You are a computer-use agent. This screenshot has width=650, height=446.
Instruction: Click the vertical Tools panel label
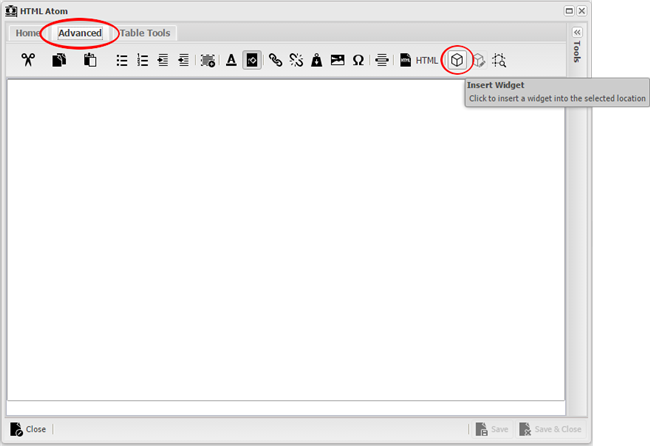(577, 51)
